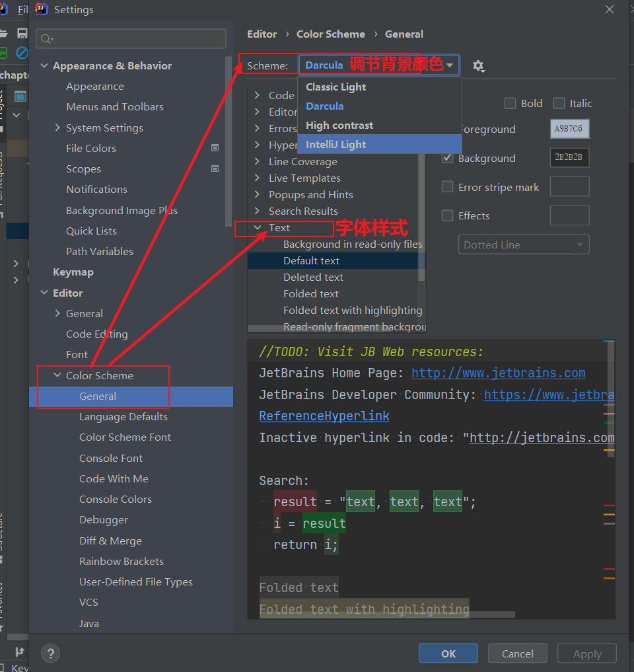634x672 pixels.
Task: Select Notifications settings page
Action: 97,190
